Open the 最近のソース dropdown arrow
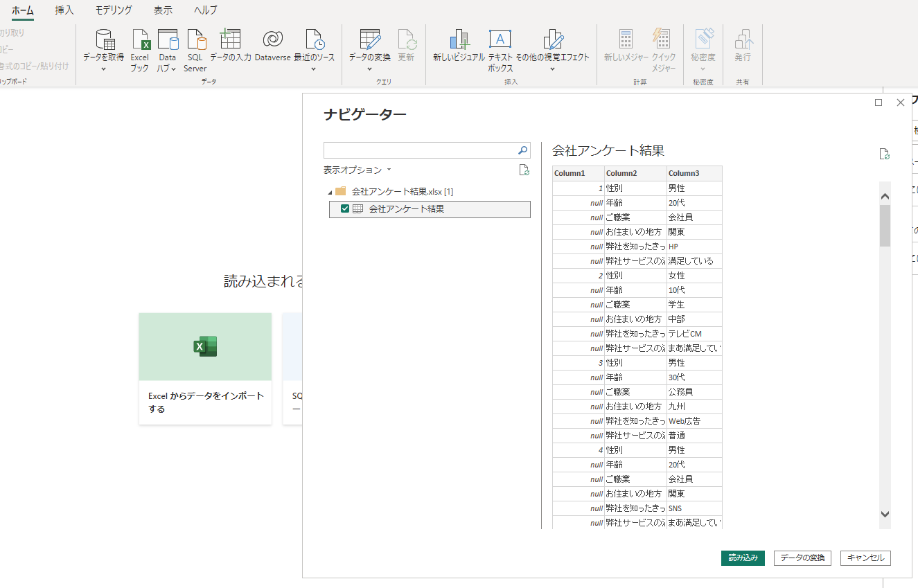Viewport: 918px width, 588px height. (x=314, y=69)
